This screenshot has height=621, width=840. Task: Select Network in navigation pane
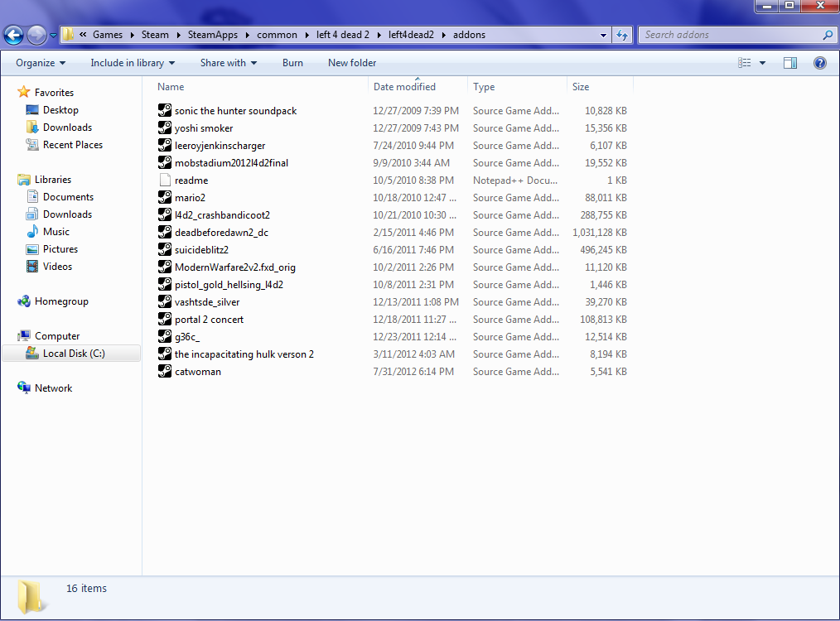pyautogui.click(x=54, y=388)
